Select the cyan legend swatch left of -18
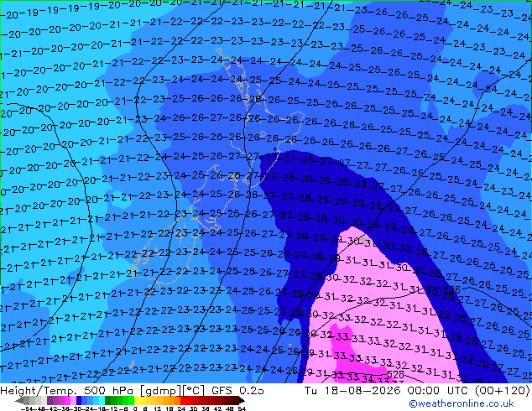This screenshot has width=532, height=411. point(102,401)
